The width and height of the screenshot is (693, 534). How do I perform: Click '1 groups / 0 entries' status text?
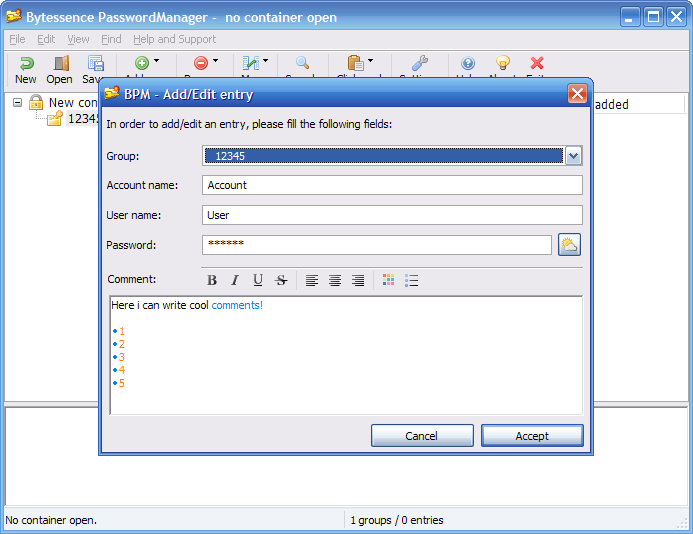coord(397,520)
